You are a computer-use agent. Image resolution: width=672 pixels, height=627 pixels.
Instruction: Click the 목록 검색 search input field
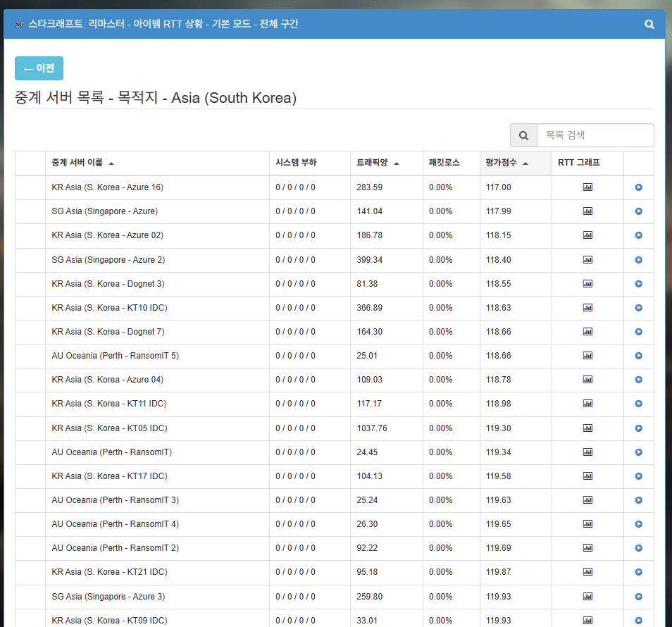[595, 135]
